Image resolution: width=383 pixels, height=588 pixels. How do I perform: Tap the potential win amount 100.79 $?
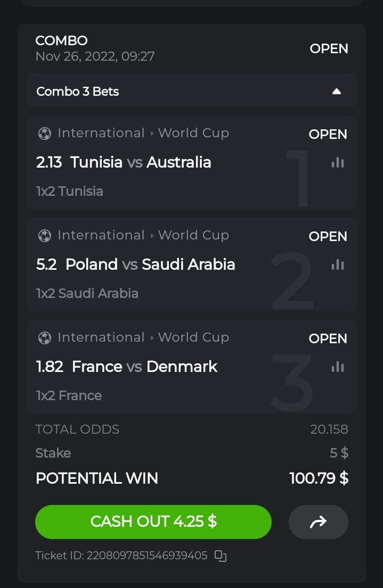pos(319,478)
